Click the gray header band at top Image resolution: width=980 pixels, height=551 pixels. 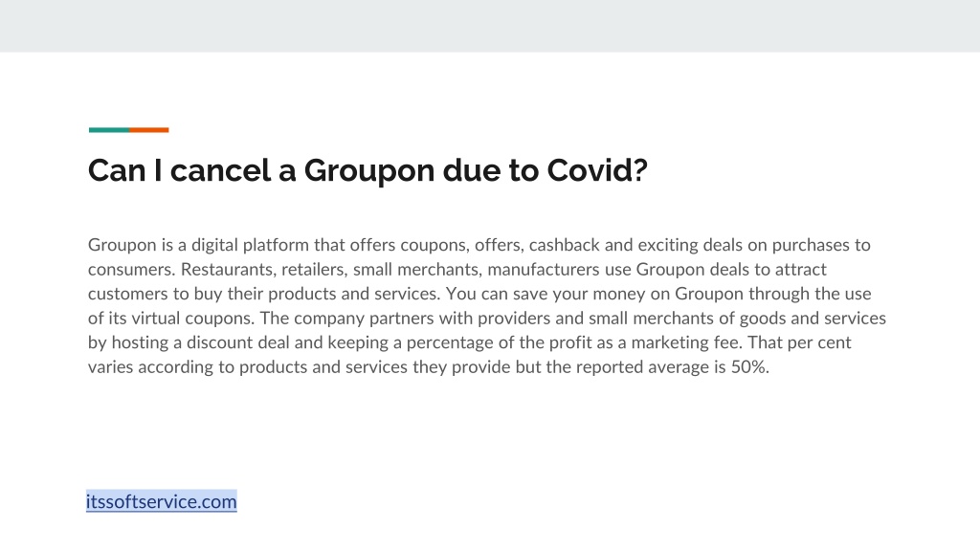pos(490,26)
